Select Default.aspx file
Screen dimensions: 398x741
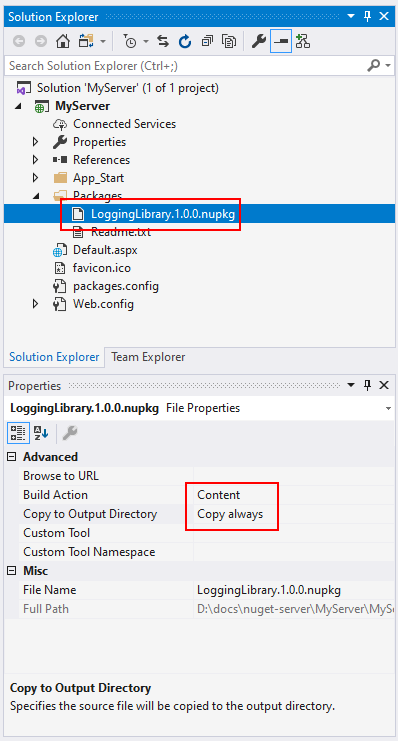pyautogui.click(x=105, y=250)
